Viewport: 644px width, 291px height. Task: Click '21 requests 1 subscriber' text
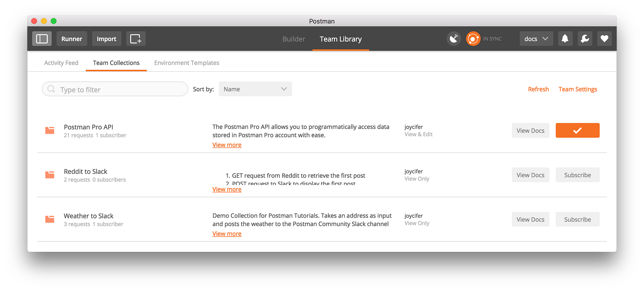95,135
